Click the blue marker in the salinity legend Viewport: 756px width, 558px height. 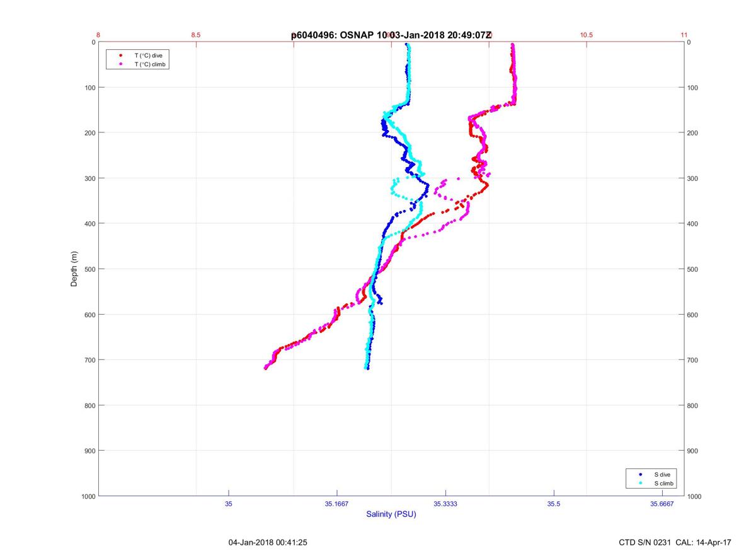coord(640,474)
